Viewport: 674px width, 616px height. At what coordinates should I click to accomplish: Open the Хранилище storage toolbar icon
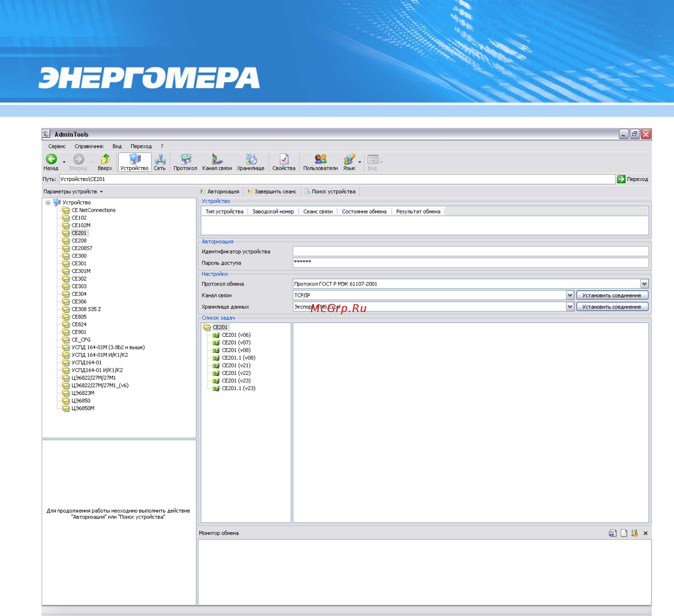(x=251, y=162)
